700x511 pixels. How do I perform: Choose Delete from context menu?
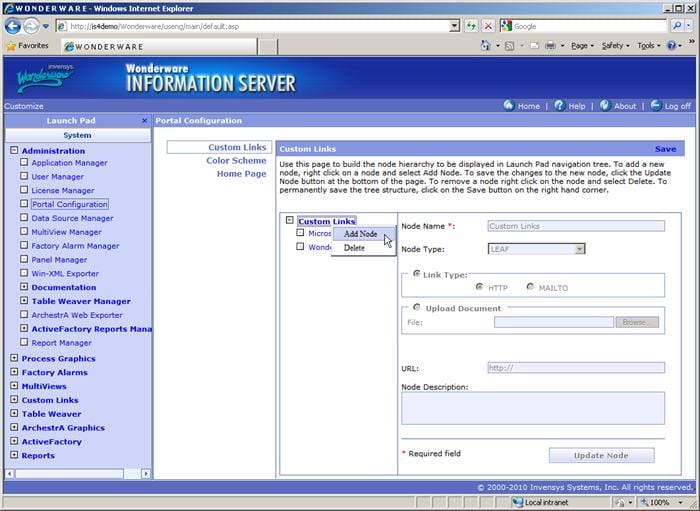click(x=354, y=248)
